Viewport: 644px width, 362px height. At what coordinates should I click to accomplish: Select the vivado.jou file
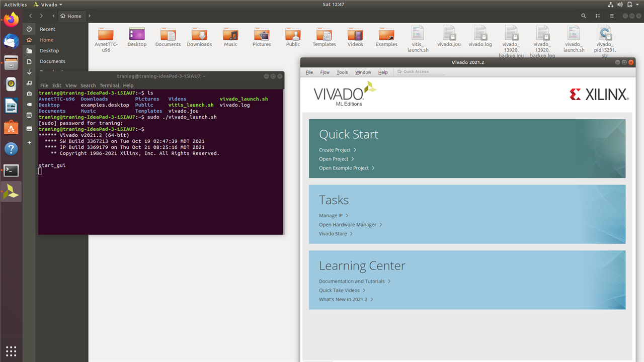(x=449, y=37)
